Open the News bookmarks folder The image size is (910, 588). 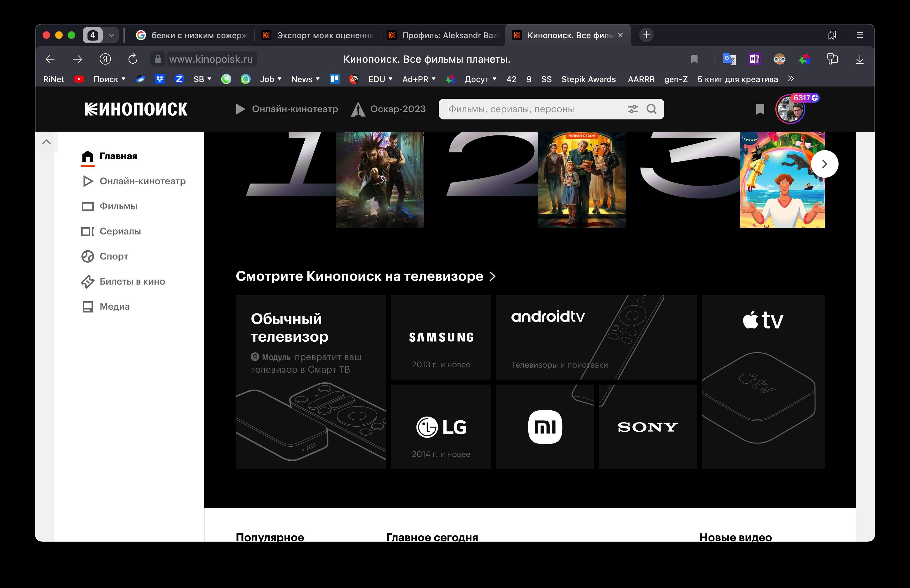(305, 79)
